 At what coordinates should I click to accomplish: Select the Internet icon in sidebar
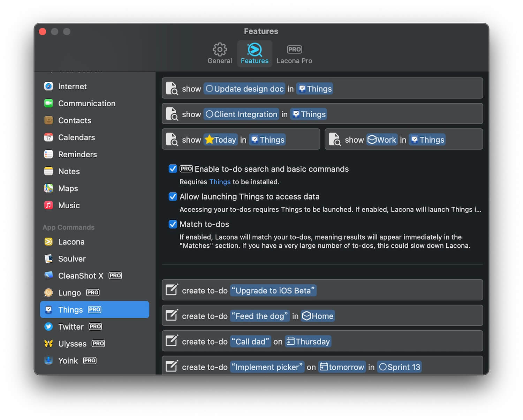(x=48, y=86)
